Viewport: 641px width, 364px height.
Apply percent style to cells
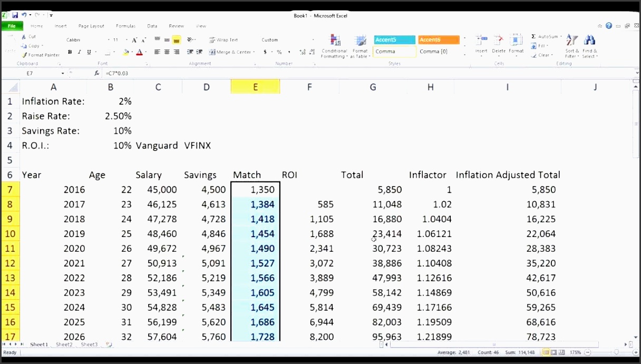[279, 52]
